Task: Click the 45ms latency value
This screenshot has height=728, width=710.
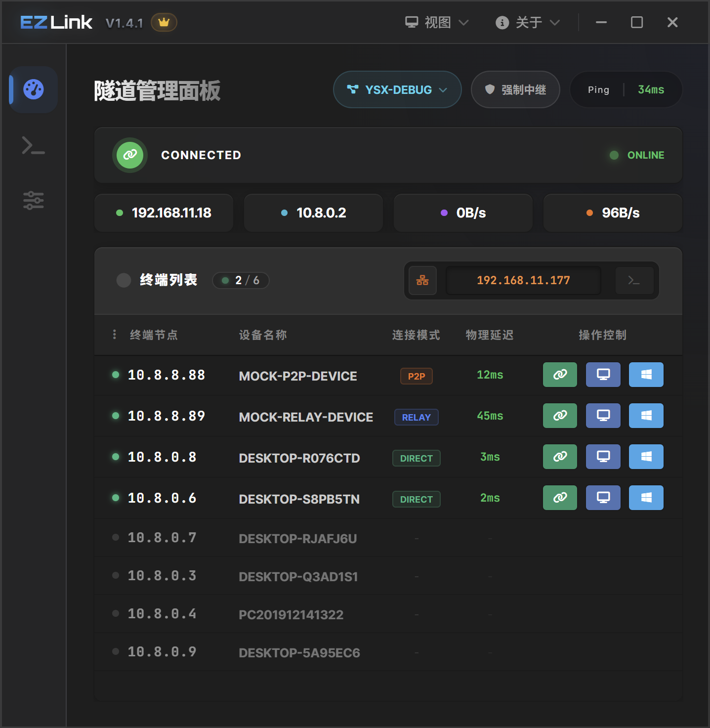Action: [x=490, y=416]
